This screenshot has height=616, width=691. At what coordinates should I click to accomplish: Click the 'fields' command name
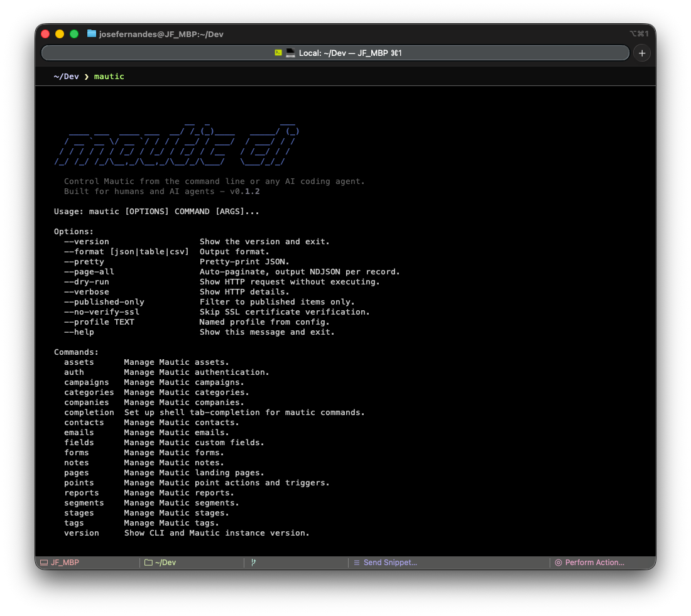pyautogui.click(x=79, y=443)
